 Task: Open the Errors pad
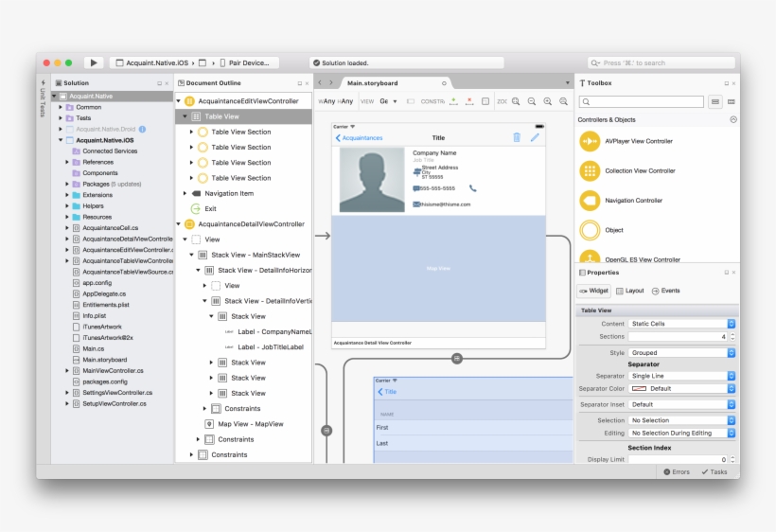(677, 471)
